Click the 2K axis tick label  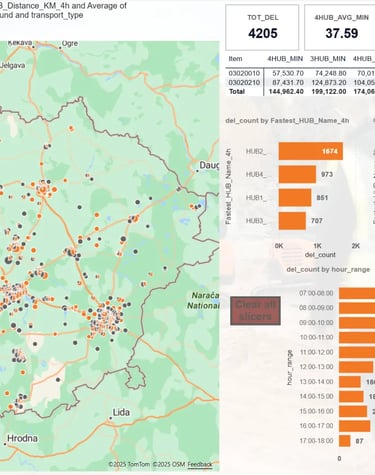[356, 246]
